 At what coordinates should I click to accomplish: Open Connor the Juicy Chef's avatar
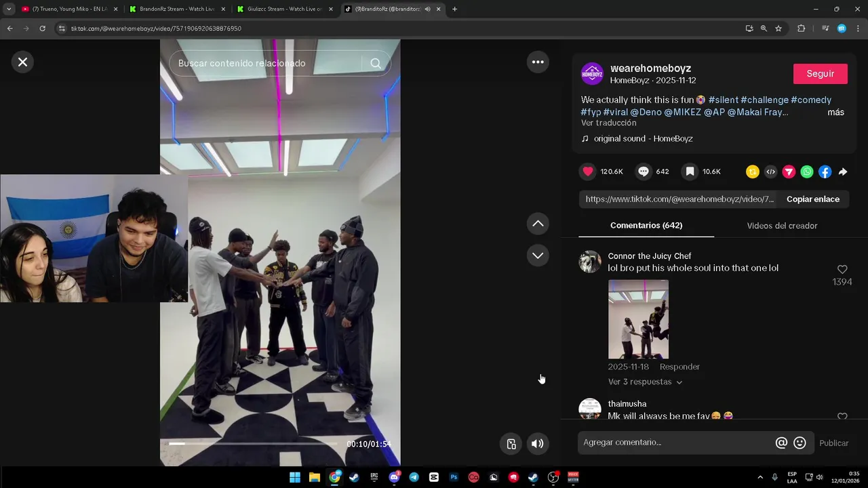(x=590, y=262)
